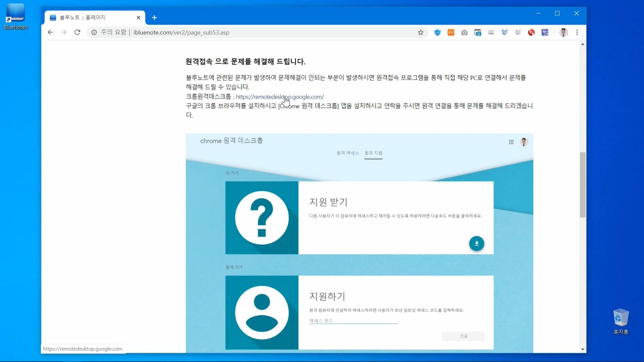Click the red circular extension icon
Image resolution: width=644 pixels, height=362 pixels.
click(531, 33)
